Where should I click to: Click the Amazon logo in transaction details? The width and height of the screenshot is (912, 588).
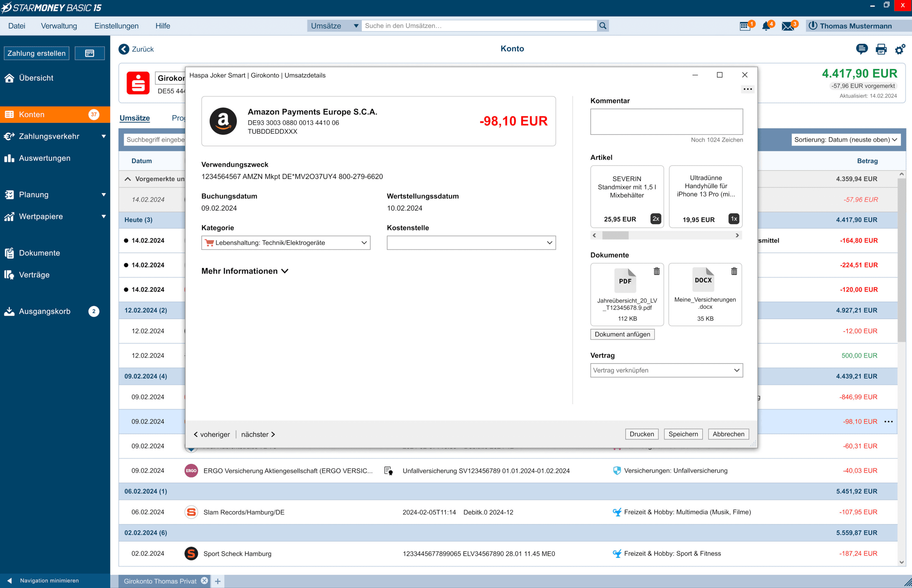[223, 121]
